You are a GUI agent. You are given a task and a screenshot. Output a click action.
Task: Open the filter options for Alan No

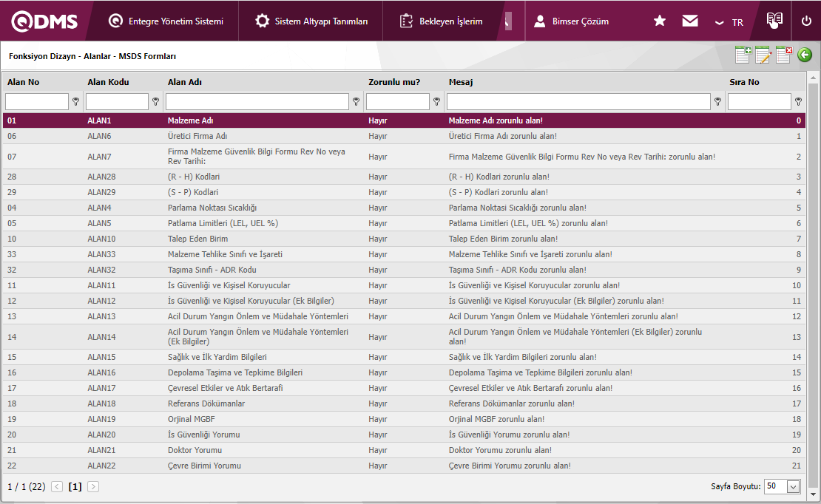click(75, 102)
